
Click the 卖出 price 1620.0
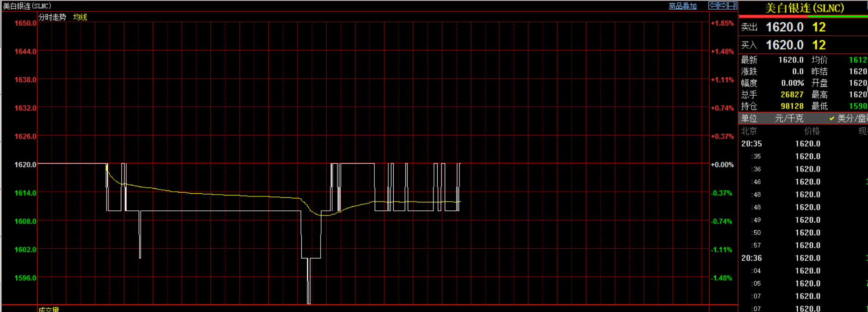point(785,27)
